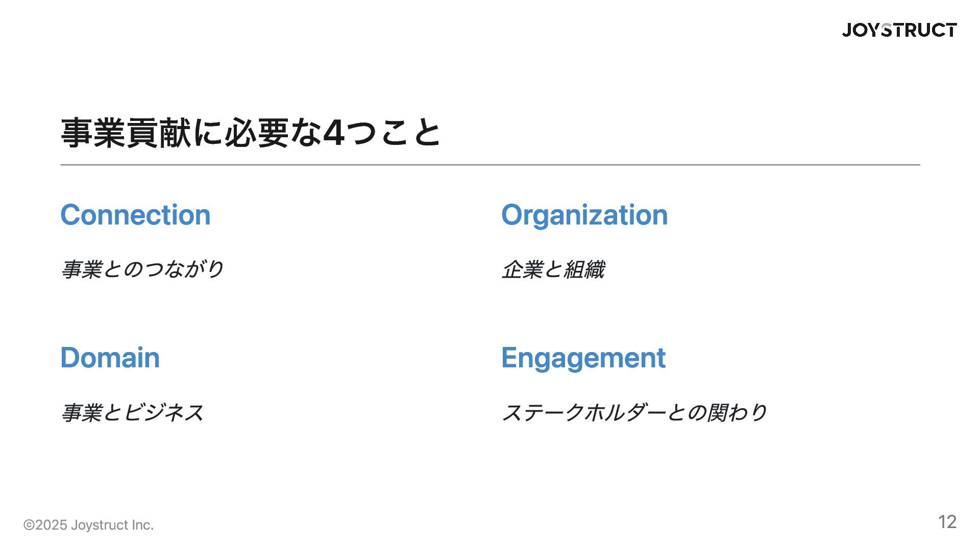The height and width of the screenshot is (551, 980).
Task: Click the text 事業とビジネス
Action: (x=132, y=412)
